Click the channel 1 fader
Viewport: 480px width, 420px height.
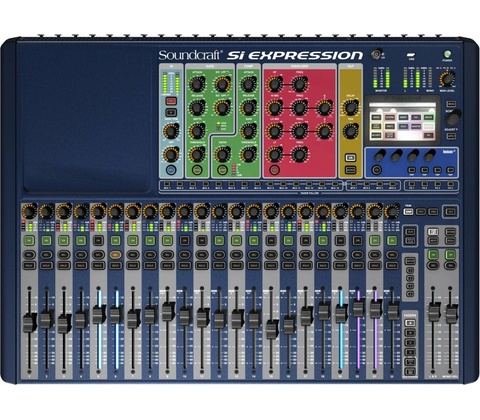(29, 322)
